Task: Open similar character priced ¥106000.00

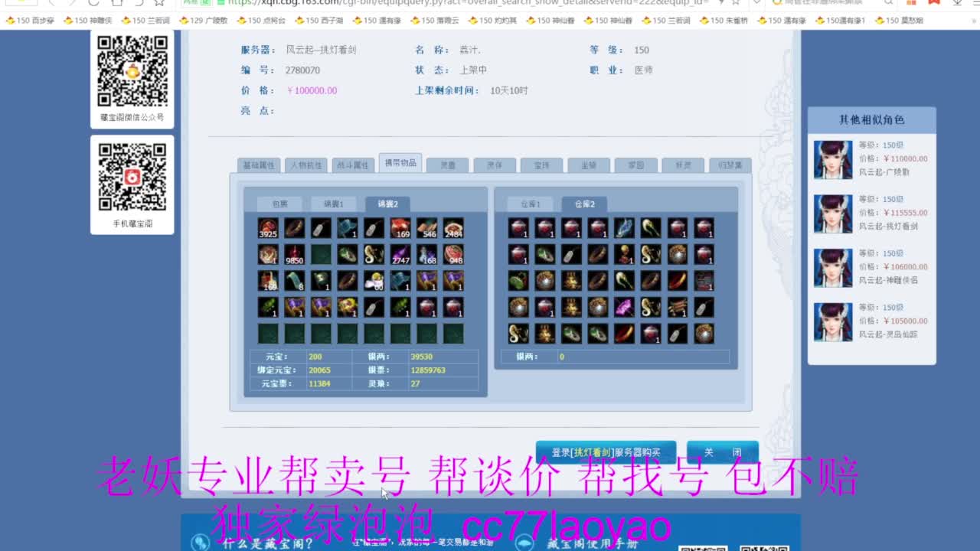Action: point(905,267)
